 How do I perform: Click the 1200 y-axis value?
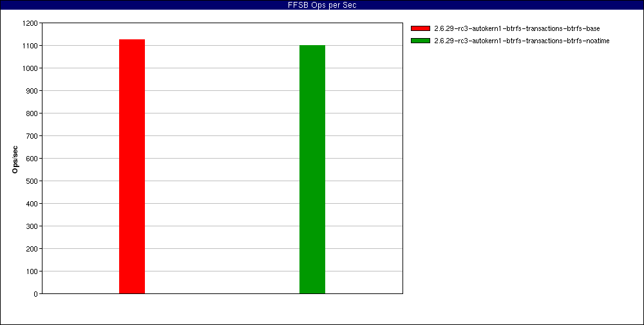(x=30, y=23)
